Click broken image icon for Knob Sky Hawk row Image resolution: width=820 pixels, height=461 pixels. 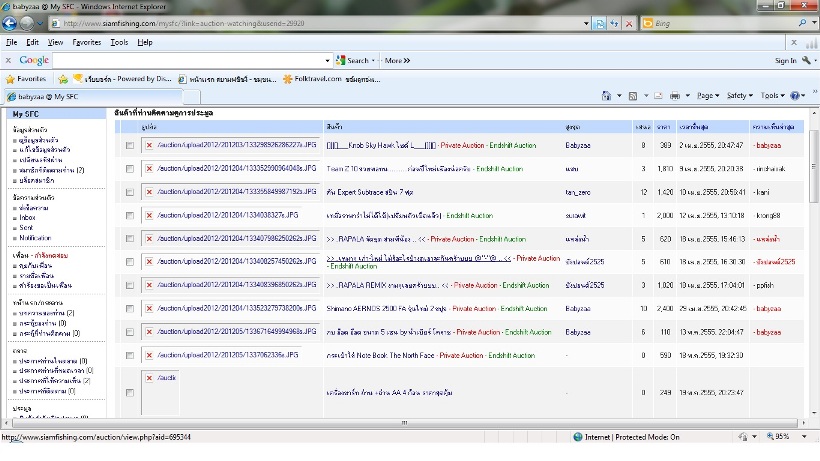[x=149, y=145]
